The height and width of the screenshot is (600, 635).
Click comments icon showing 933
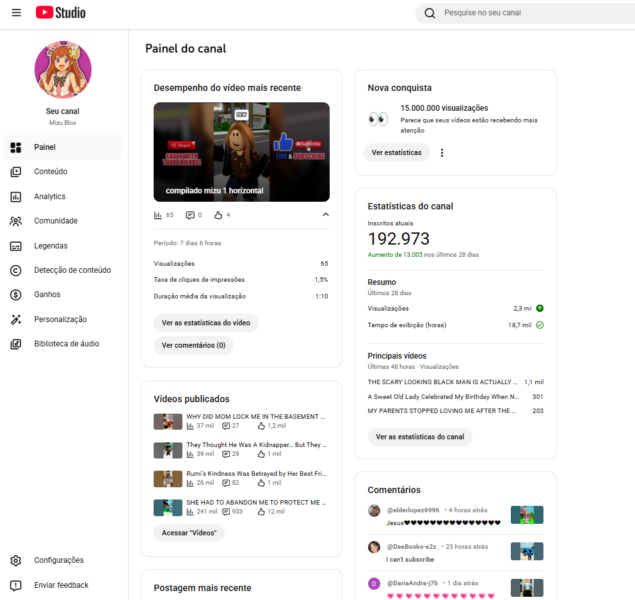(226, 512)
